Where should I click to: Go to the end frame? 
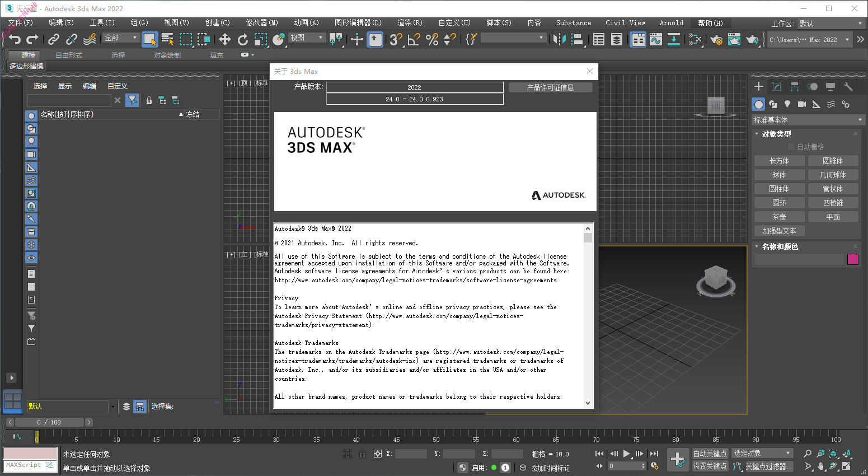654,454
